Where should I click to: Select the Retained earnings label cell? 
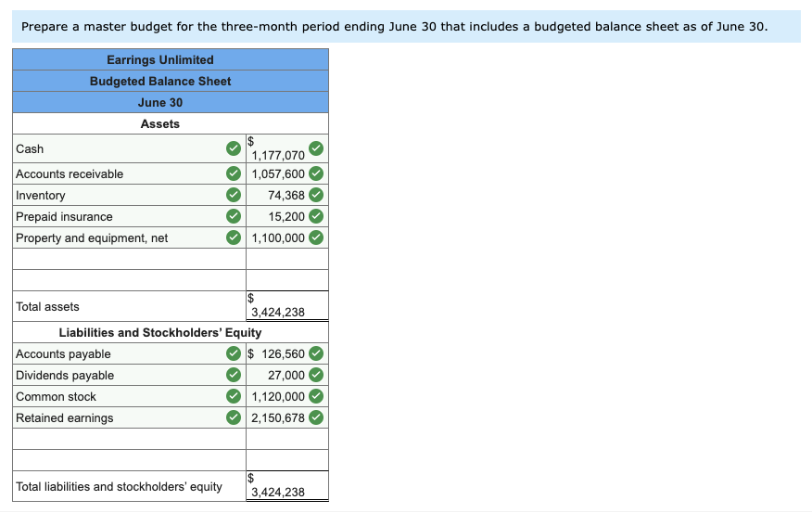[129, 417]
